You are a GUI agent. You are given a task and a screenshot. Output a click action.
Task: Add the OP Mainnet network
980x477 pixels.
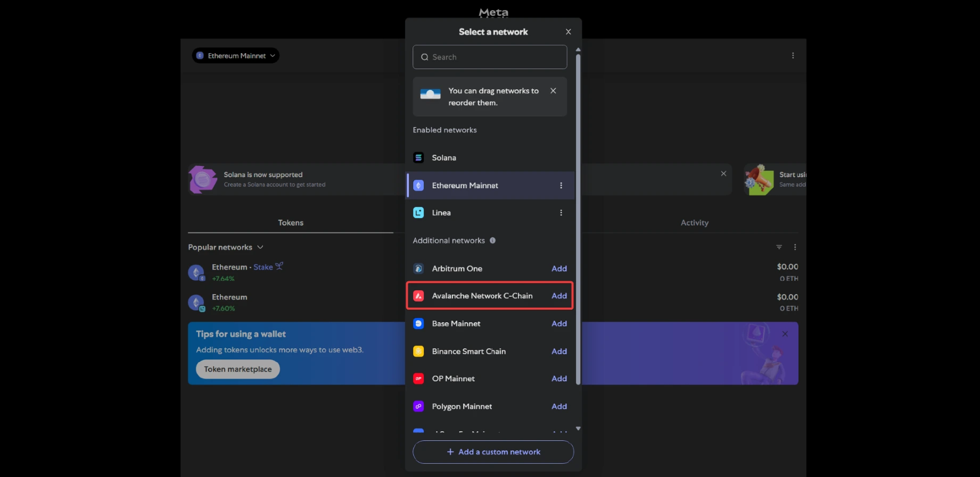[559, 379]
